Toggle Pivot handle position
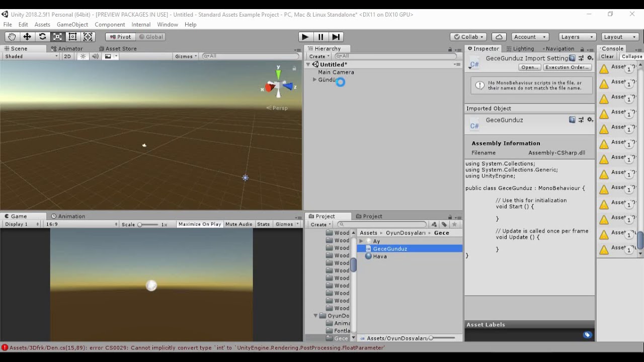Viewport: 644px width, 362px height. pos(120,37)
